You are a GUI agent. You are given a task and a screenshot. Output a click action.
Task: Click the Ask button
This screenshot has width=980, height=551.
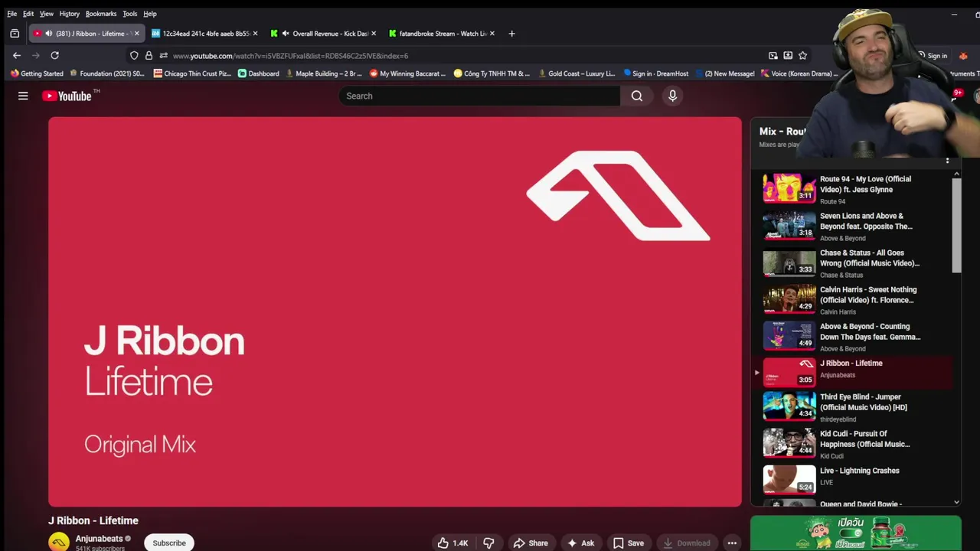tap(580, 543)
